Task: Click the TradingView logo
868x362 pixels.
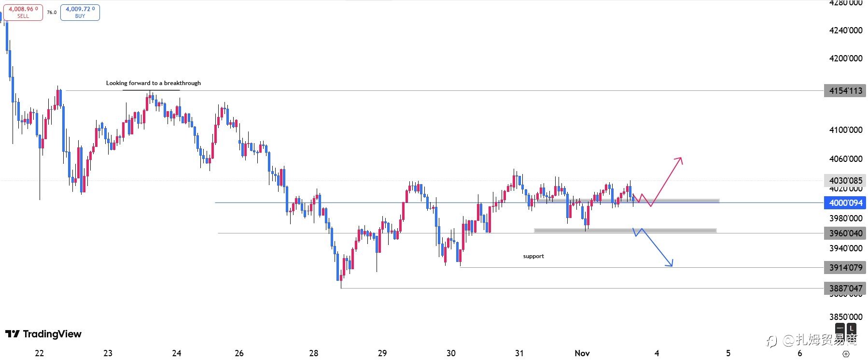Action: [x=43, y=334]
